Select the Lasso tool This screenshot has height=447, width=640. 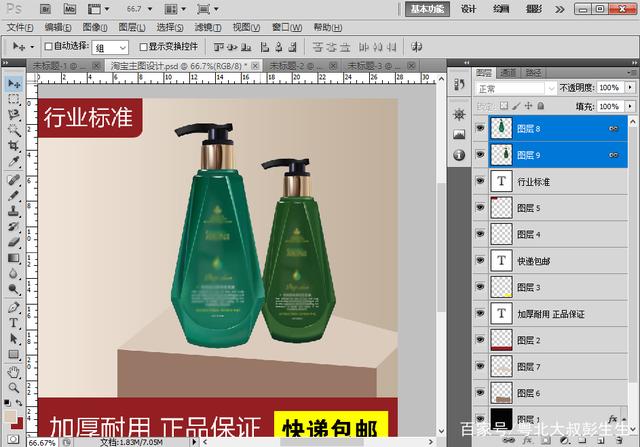click(14, 115)
